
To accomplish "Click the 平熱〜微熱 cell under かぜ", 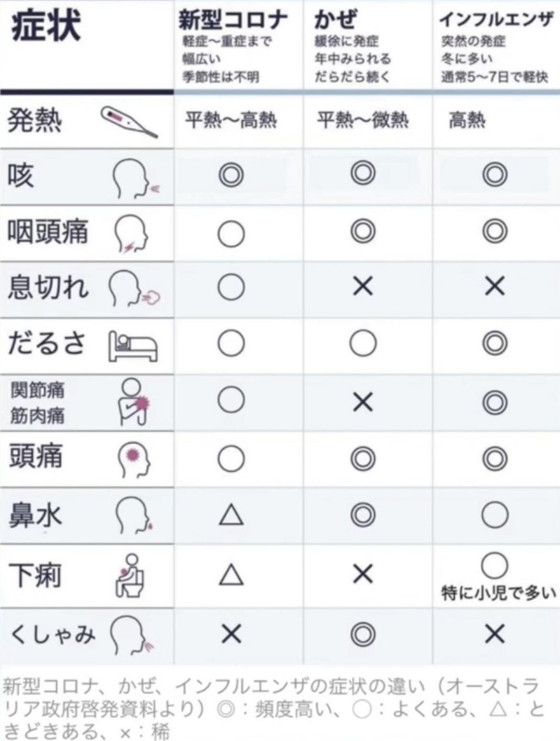I will click(363, 120).
